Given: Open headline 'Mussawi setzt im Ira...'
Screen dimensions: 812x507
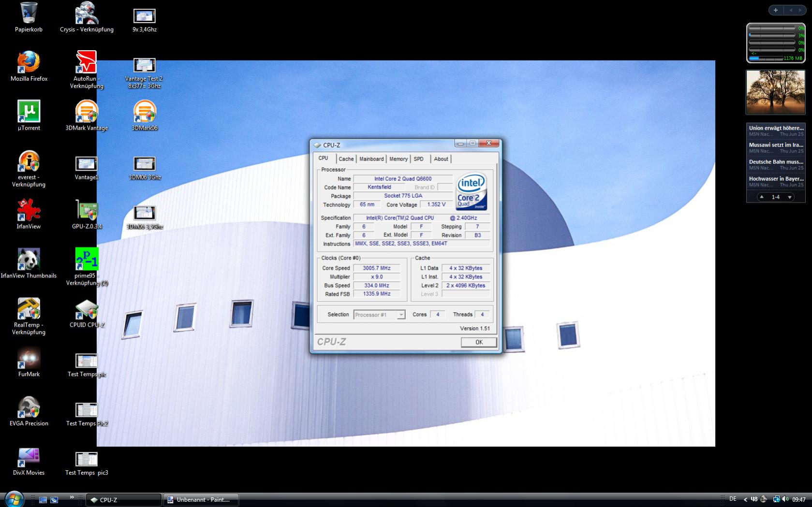Looking at the screenshot, I should click(776, 147).
